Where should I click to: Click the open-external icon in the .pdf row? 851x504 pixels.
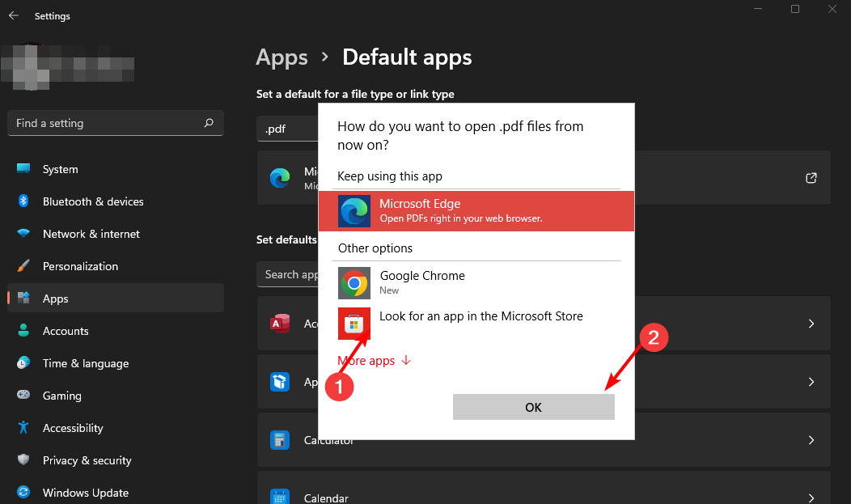click(811, 178)
